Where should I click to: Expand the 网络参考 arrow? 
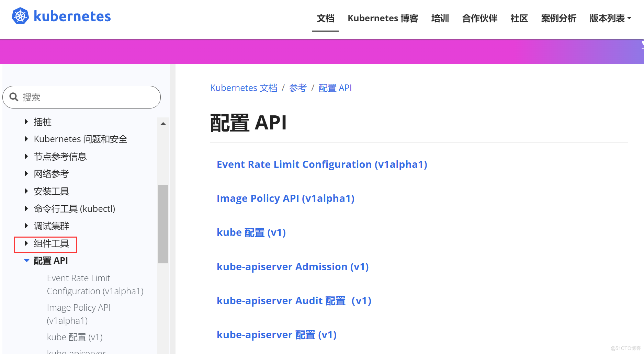26,173
